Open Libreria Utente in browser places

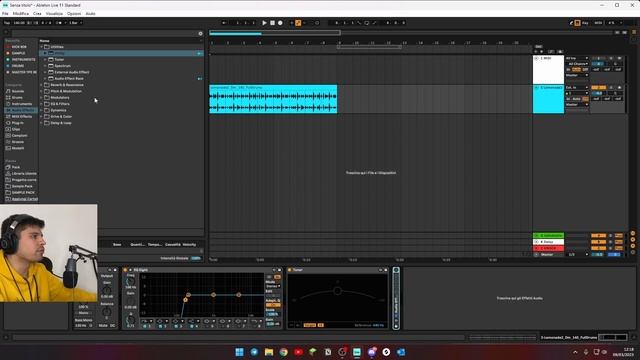tap(24, 173)
